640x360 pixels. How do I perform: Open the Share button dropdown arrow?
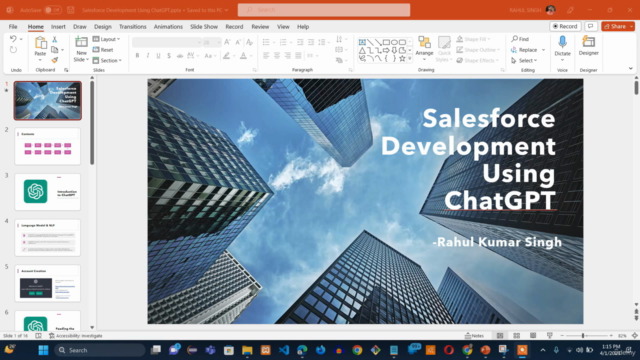tap(631, 26)
